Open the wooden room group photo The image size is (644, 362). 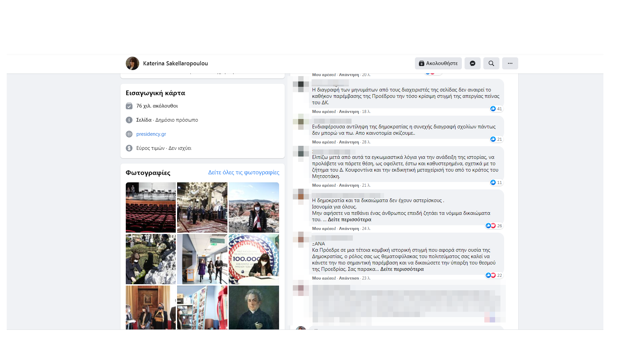pos(151,307)
